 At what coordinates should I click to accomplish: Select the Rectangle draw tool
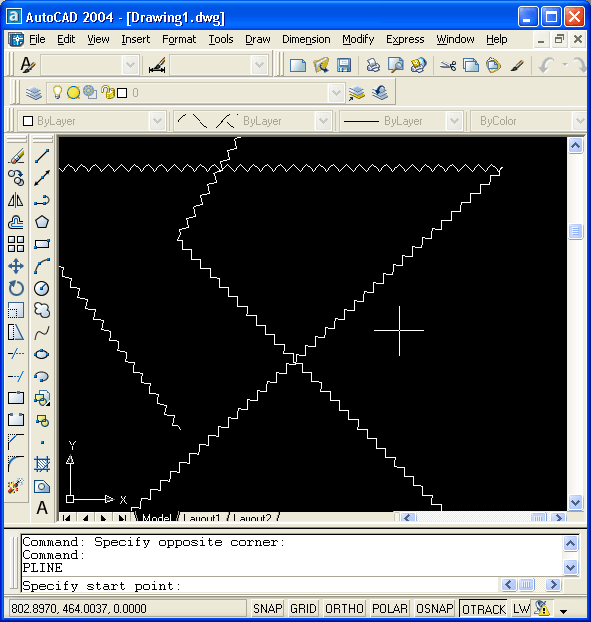click(x=42, y=244)
